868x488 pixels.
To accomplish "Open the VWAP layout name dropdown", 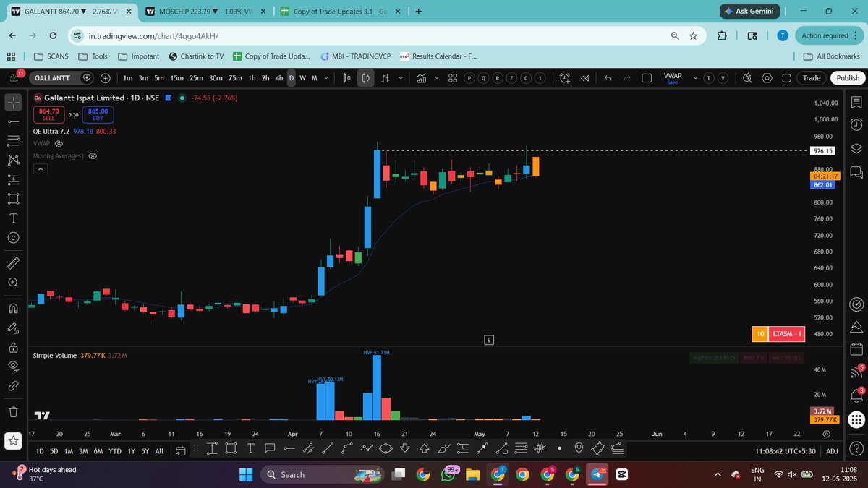I will tap(695, 78).
